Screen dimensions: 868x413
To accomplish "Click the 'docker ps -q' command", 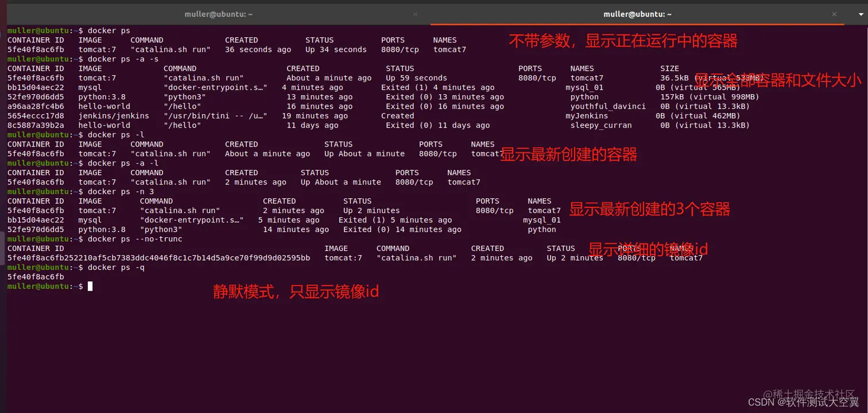I will [116, 268].
